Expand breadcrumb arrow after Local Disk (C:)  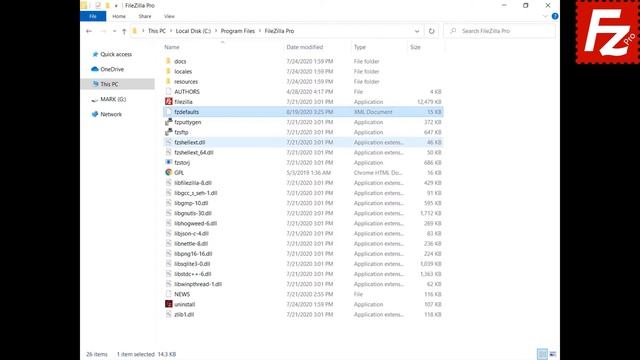[216, 31]
